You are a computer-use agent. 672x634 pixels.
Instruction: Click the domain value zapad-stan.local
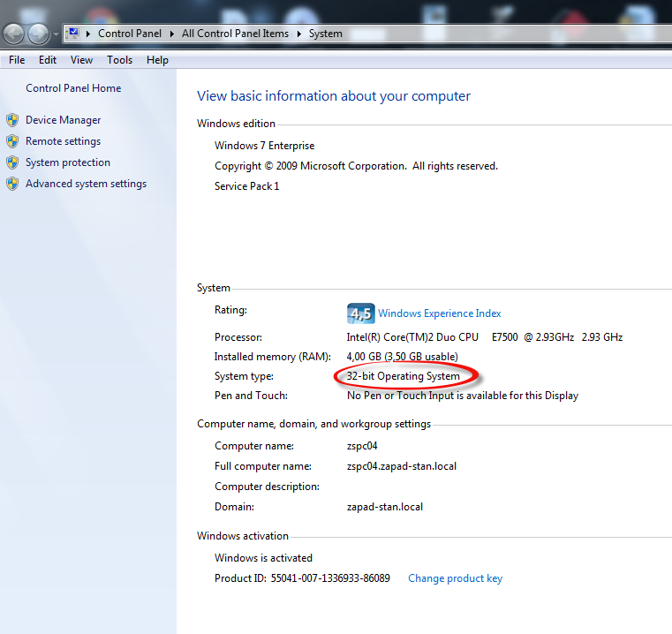pyautogui.click(x=385, y=507)
